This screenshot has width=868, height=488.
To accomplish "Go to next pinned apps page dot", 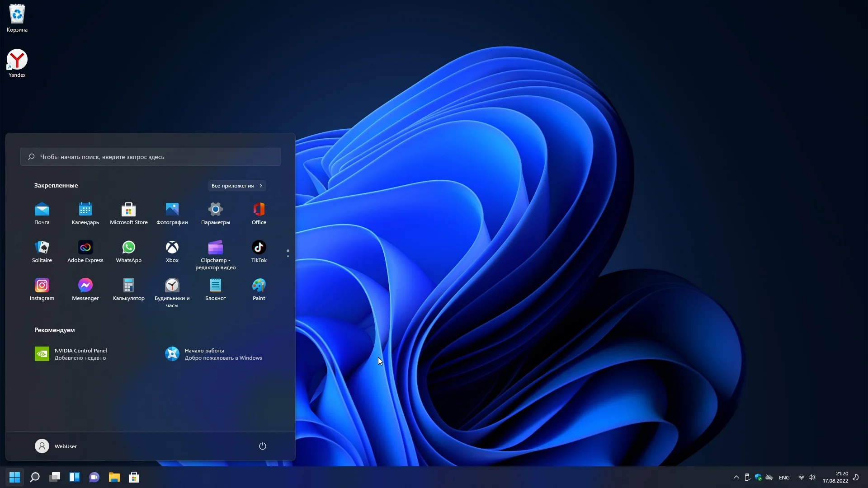I will tap(288, 256).
